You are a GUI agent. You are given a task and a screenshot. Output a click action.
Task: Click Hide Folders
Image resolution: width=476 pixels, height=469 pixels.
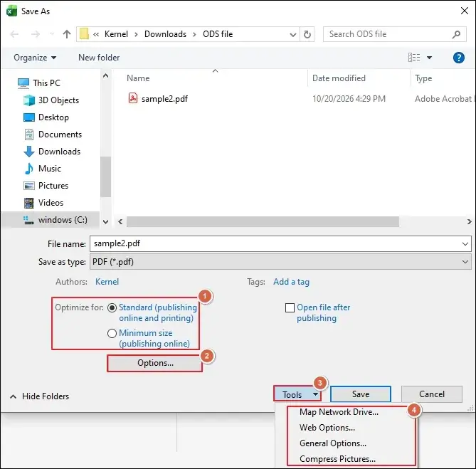point(40,396)
